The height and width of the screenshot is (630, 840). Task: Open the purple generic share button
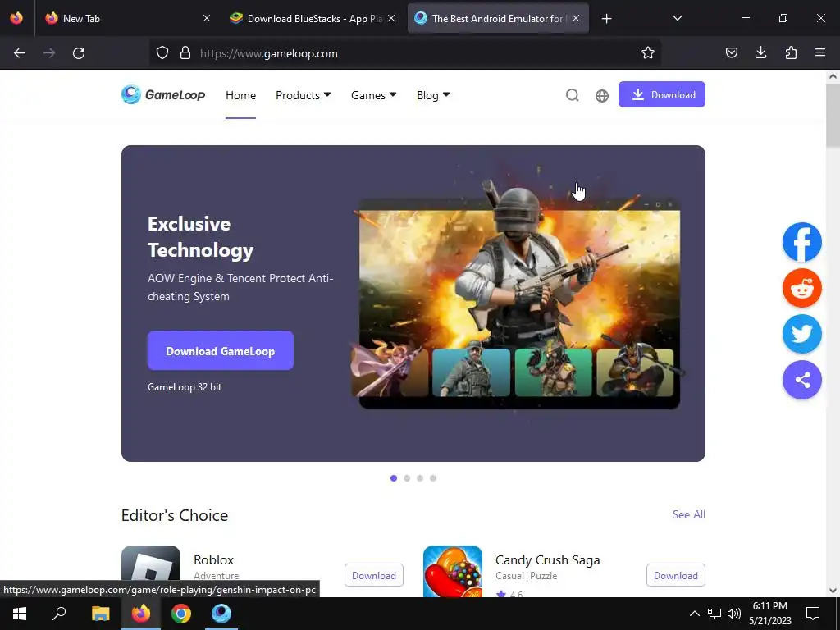tap(802, 380)
